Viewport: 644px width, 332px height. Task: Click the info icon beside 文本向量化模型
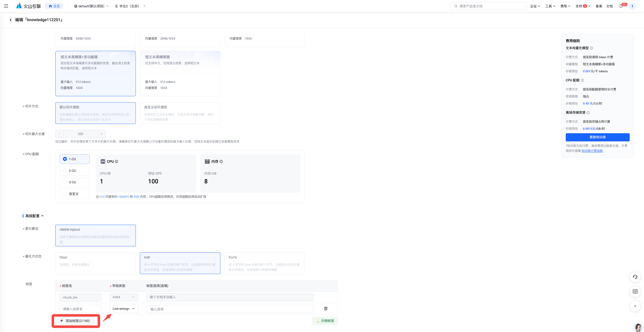pos(591,48)
